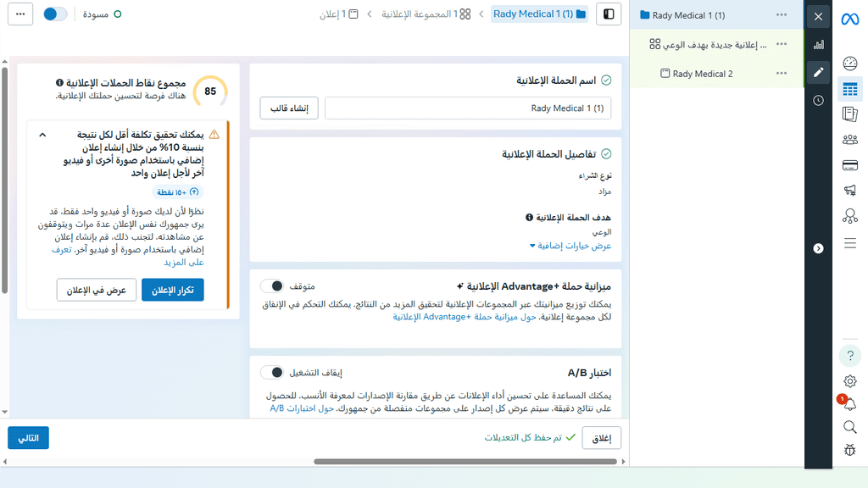The width and height of the screenshot is (868, 488).
Task: Click the 85 campaign score ring
Action: [210, 91]
